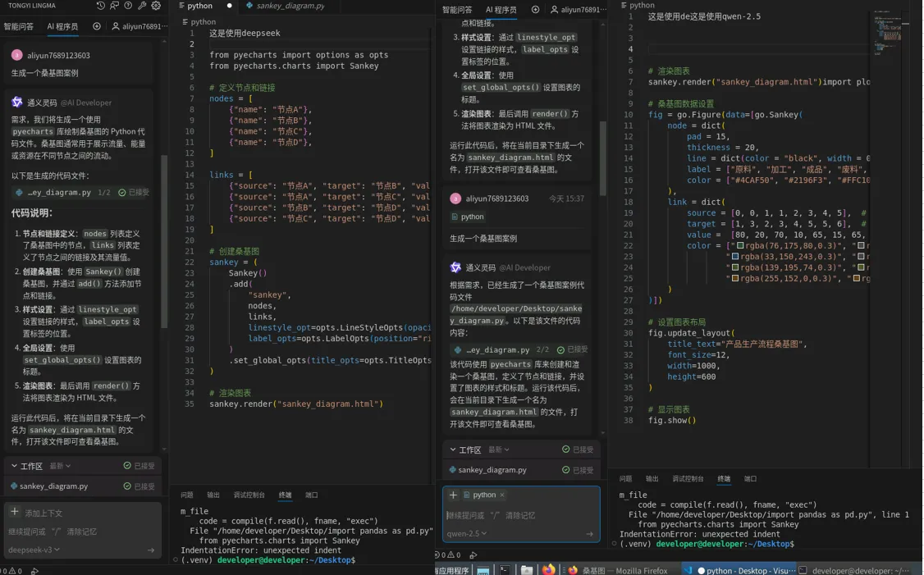
Task: Click add context plus icon in left chat input
Action: click(x=15, y=512)
